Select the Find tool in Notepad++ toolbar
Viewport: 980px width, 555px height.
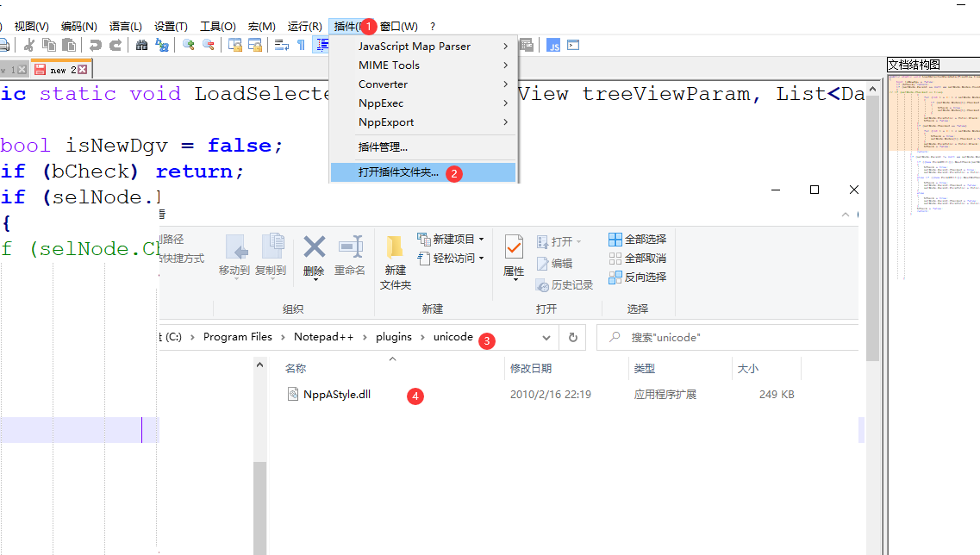pos(141,45)
